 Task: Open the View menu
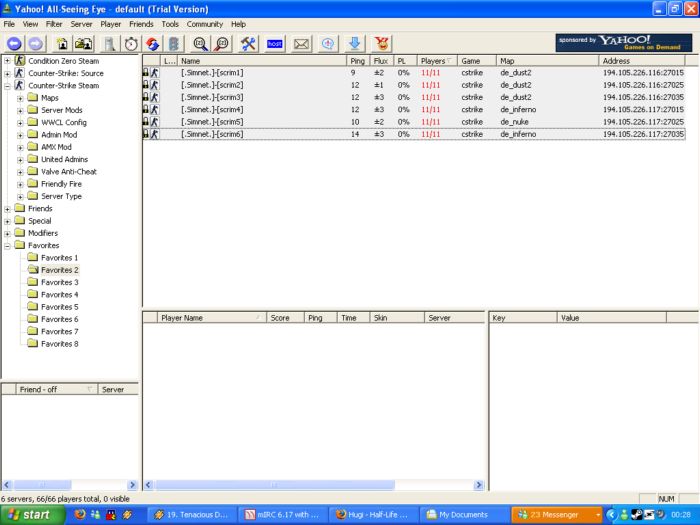click(x=30, y=24)
